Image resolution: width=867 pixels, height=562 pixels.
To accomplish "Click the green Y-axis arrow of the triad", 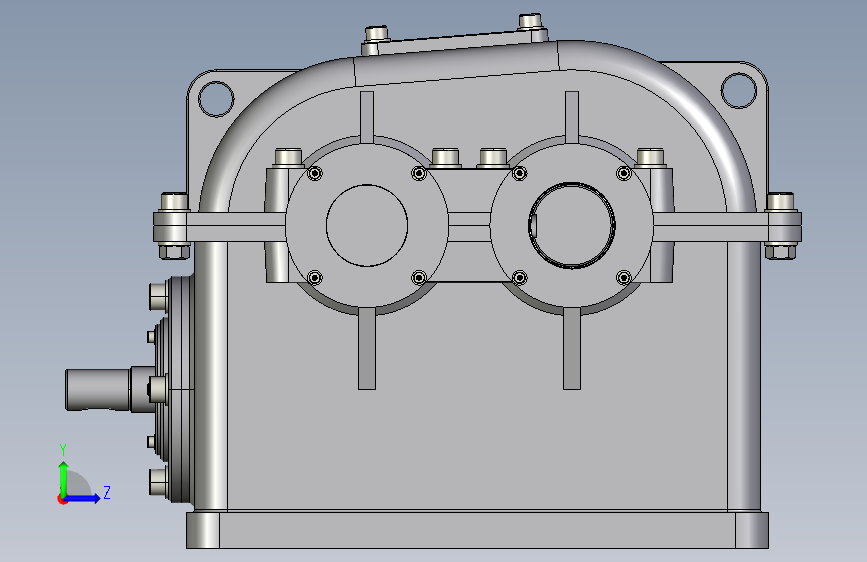I will point(64,478).
